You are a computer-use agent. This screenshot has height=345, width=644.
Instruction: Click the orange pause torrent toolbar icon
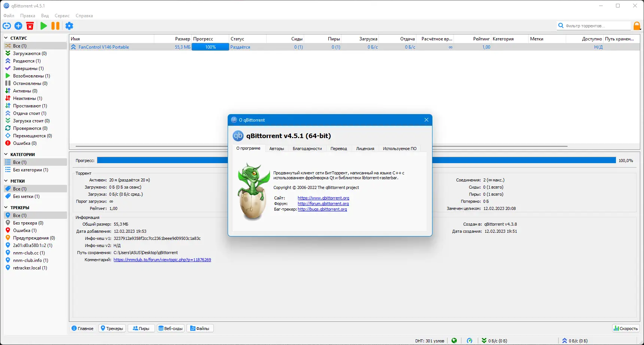coord(55,26)
